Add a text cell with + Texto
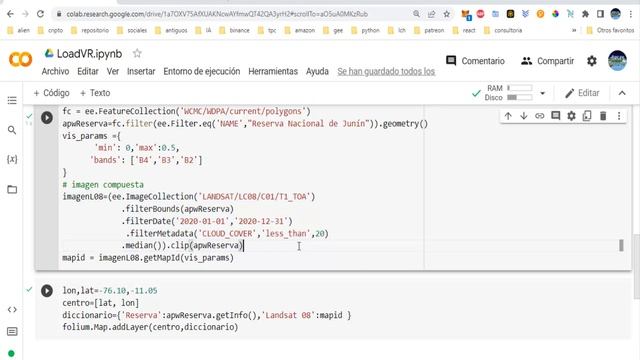This screenshot has height=360, width=640. (x=95, y=93)
